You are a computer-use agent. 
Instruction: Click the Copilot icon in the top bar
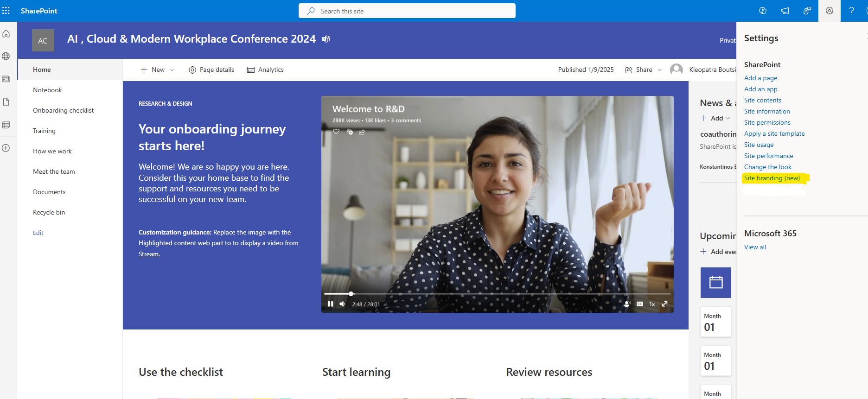762,11
